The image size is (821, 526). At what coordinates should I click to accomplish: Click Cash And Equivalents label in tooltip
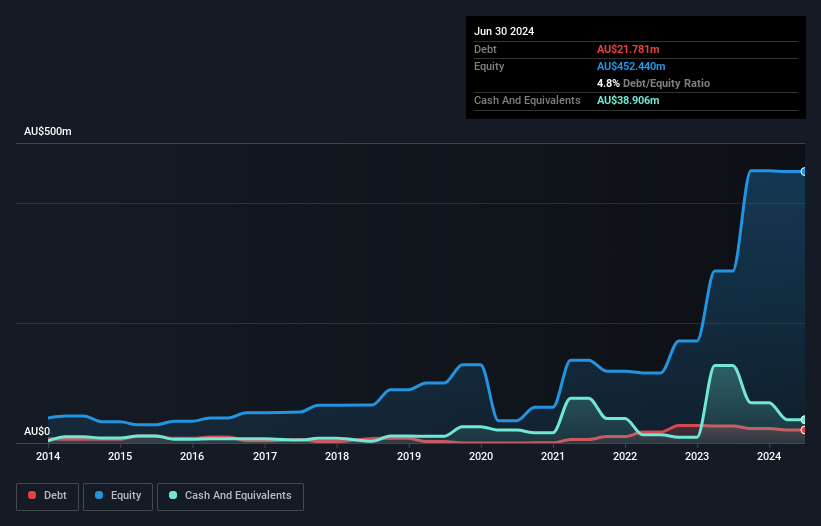click(x=527, y=100)
